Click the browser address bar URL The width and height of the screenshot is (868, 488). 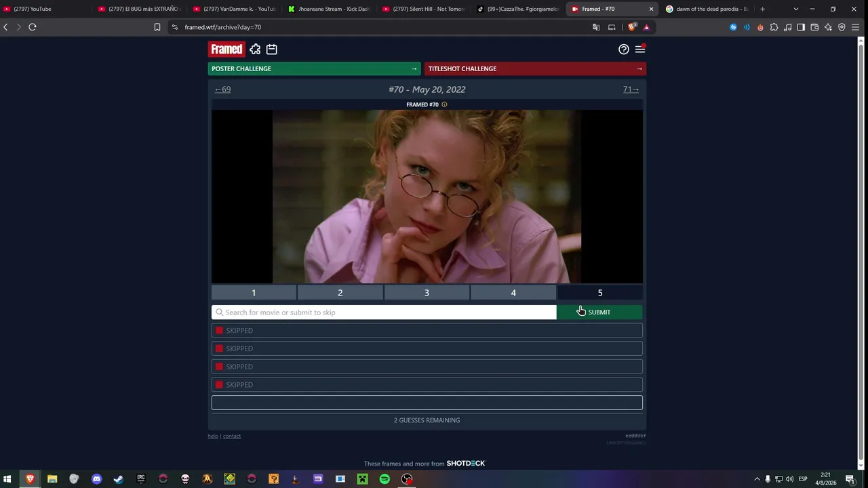[223, 27]
